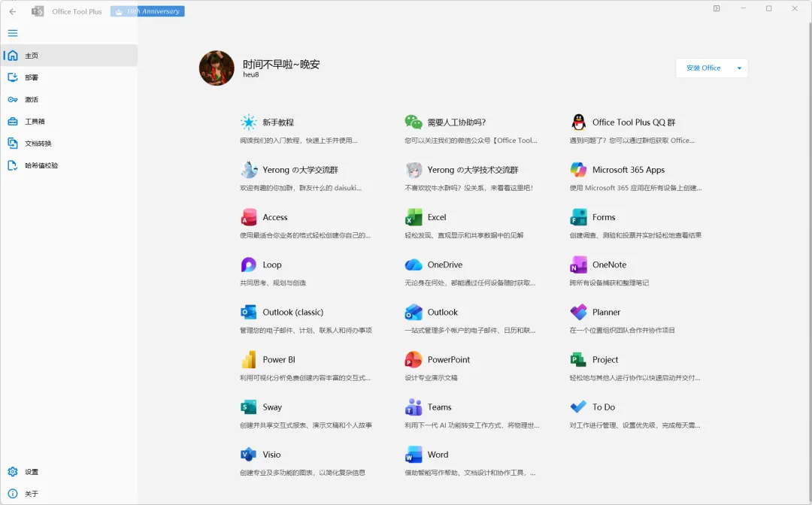Open the Word app icon
Viewport: 812px width, 505px height.
pos(414,455)
